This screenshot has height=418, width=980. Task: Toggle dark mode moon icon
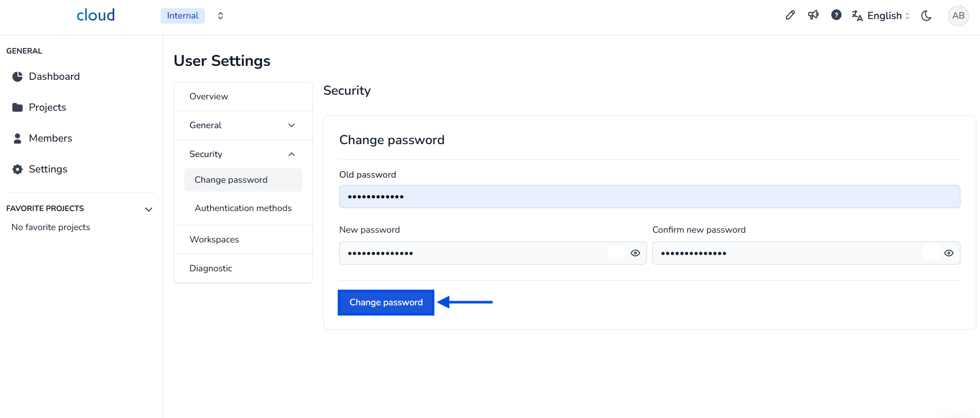926,16
